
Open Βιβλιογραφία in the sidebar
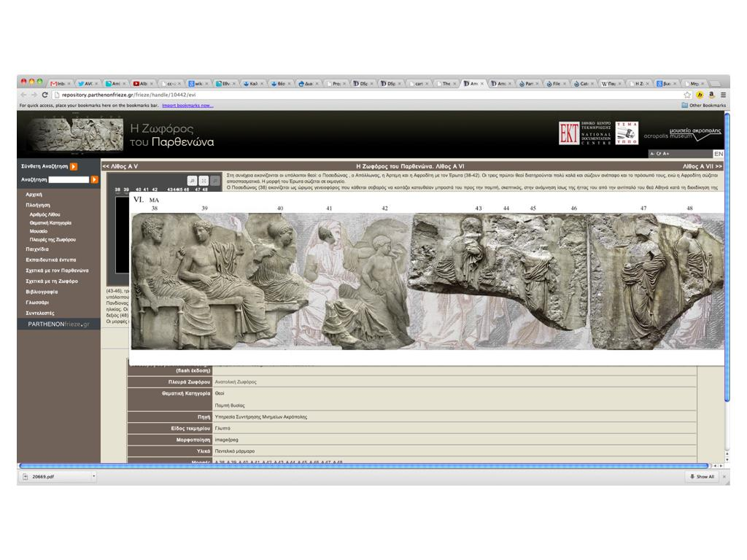[42, 292]
